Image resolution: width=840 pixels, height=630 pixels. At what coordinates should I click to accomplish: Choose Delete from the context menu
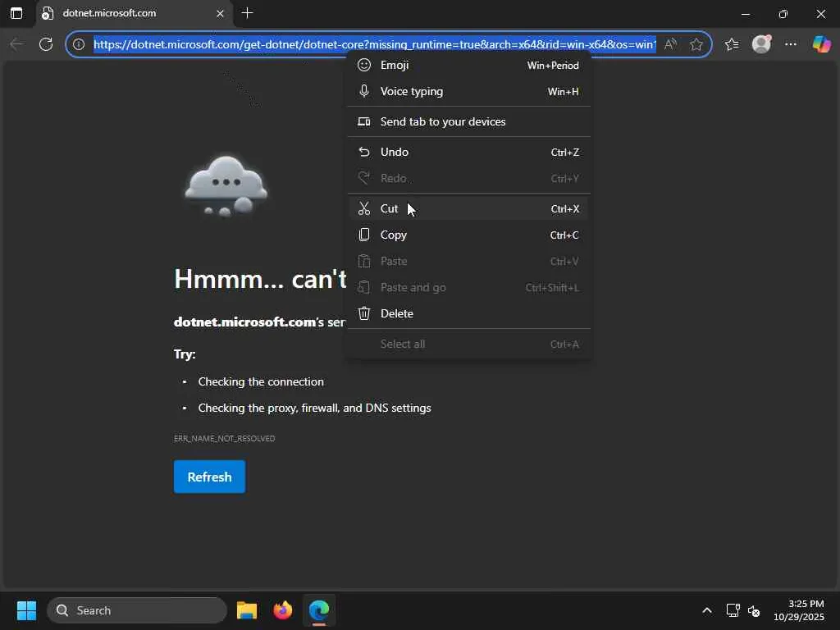click(468, 313)
